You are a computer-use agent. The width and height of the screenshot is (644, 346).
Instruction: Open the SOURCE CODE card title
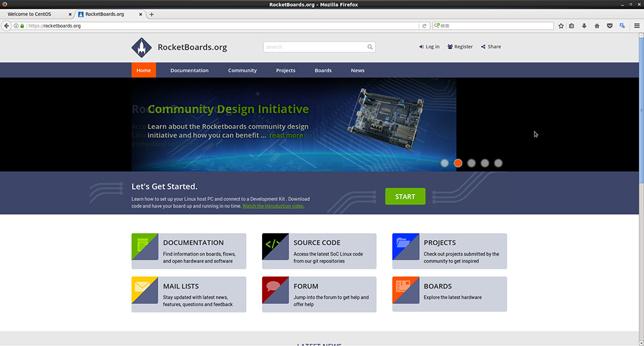(x=317, y=242)
